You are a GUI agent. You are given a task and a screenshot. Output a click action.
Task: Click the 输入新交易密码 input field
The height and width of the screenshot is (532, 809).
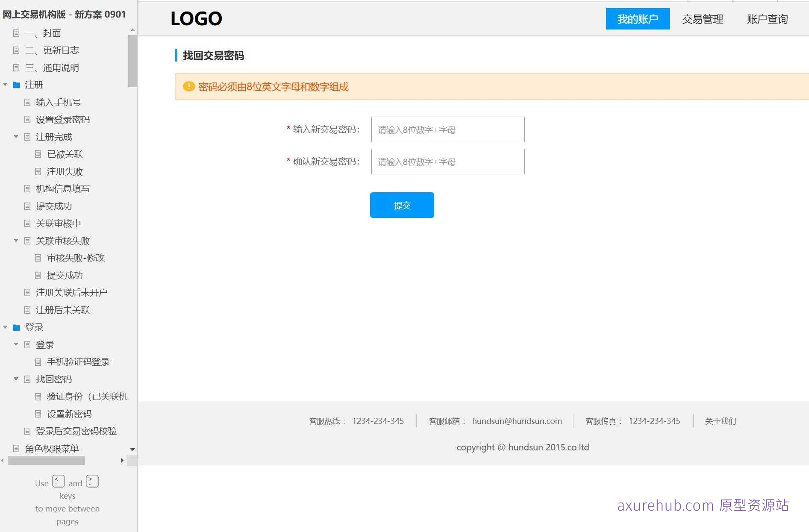(447, 129)
